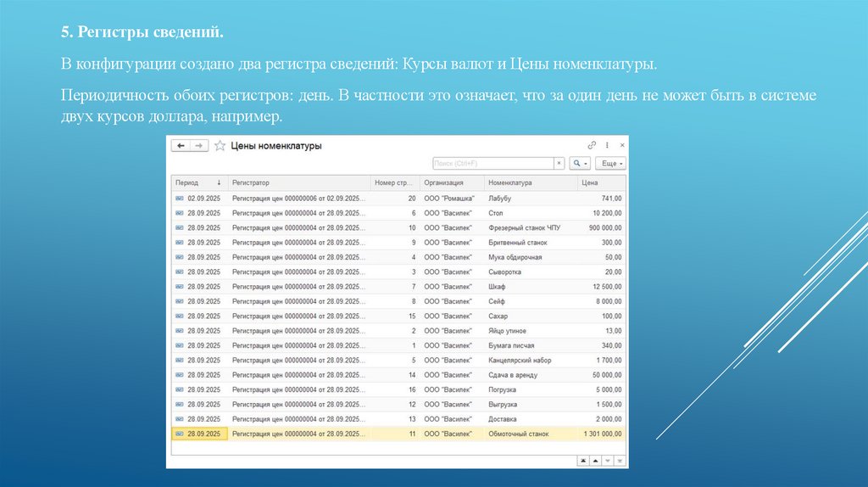868x487 pixels.
Task: Select the Яйцо утиное cell
Action: tap(531, 331)
